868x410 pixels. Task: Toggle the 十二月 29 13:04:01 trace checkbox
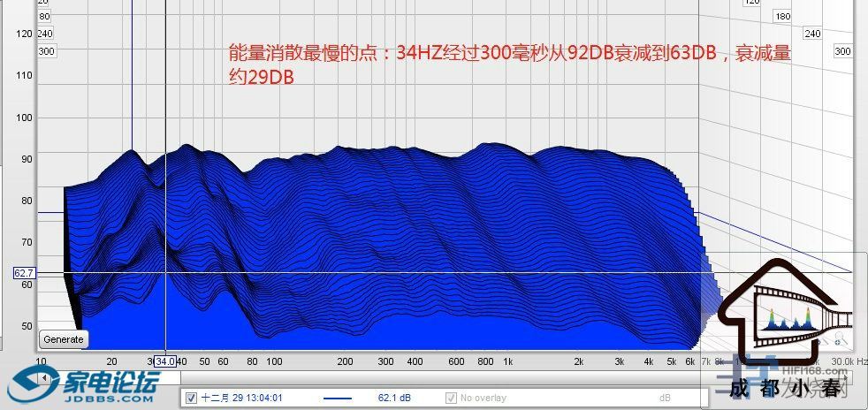coord(192,399)
